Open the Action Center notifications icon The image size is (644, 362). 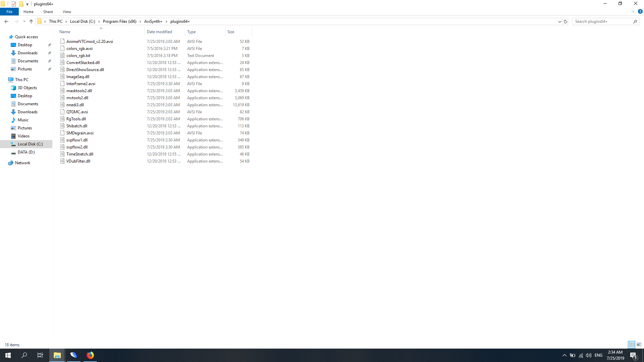coord(633,355)
